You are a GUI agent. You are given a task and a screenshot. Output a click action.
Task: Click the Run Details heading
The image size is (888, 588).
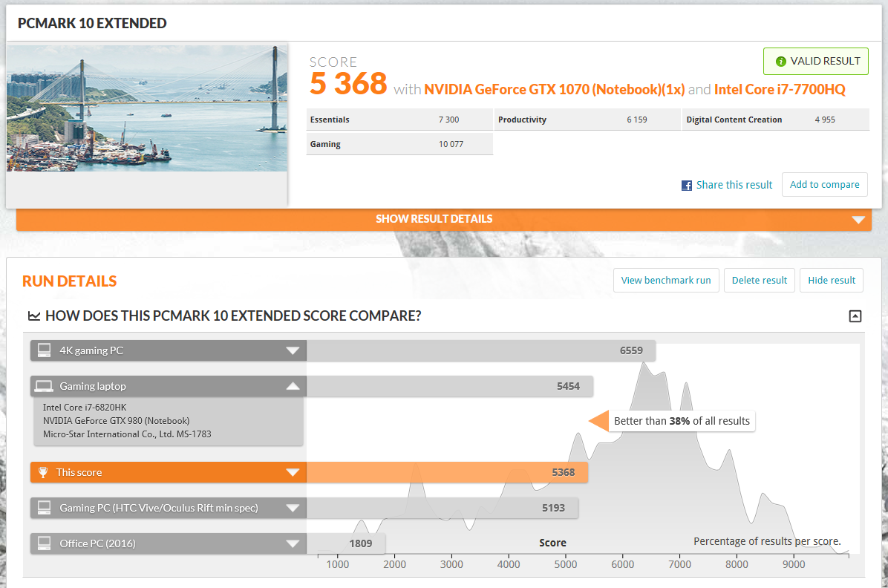click(x=70, y=281)
